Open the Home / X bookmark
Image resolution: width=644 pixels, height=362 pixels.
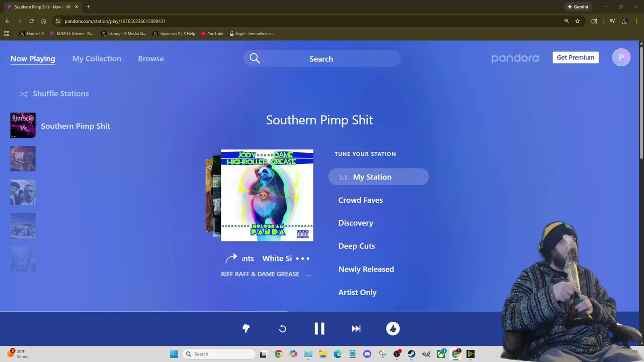(x=32, y=33)
